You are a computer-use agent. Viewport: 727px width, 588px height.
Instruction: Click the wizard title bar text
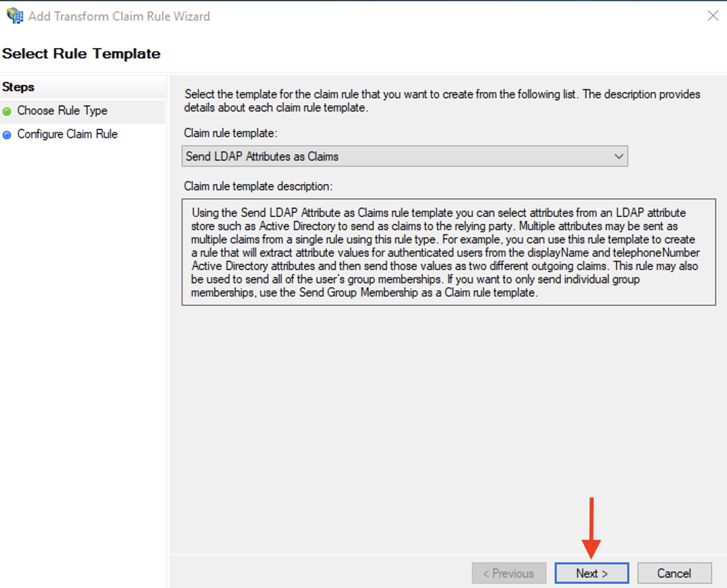tap(119, 16)
